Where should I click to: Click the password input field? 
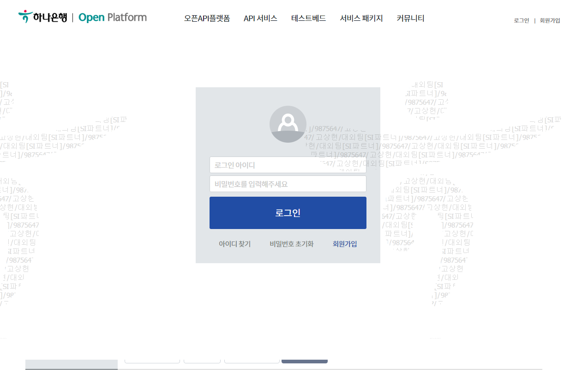(x=288, y=183)
